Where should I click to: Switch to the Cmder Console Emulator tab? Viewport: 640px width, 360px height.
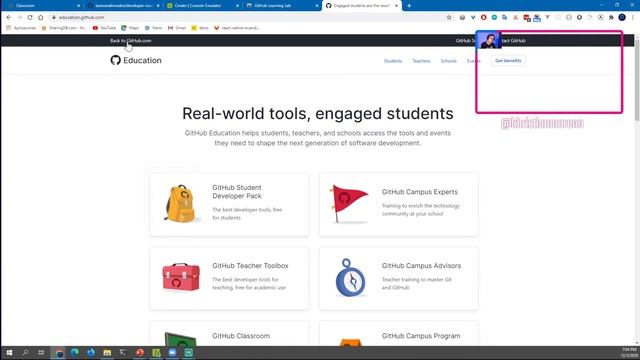[x=202, y=6]
